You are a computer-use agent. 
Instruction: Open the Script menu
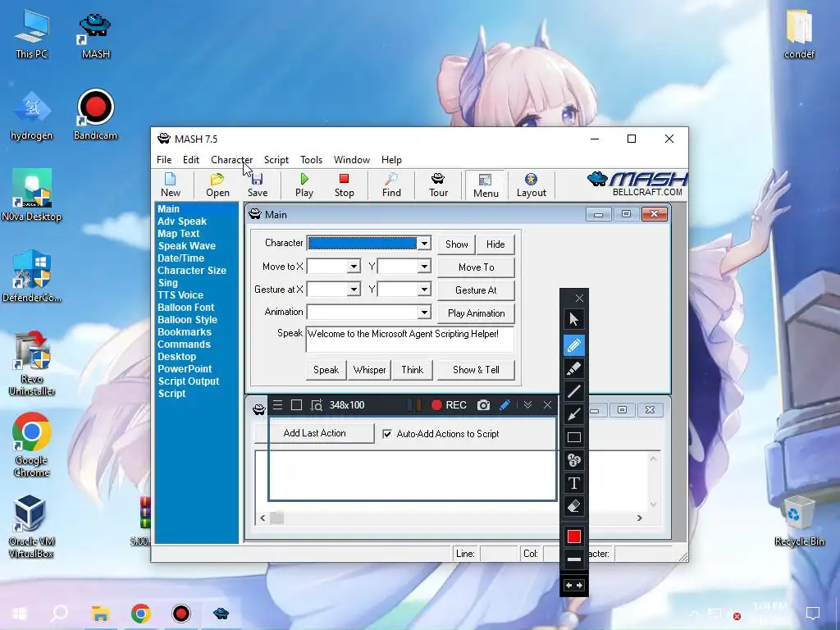pyautogui.click(x=276, y=160)
